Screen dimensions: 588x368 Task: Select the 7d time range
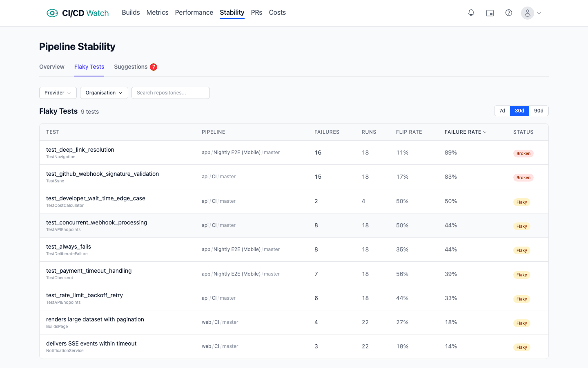click(x=502, y=110)
